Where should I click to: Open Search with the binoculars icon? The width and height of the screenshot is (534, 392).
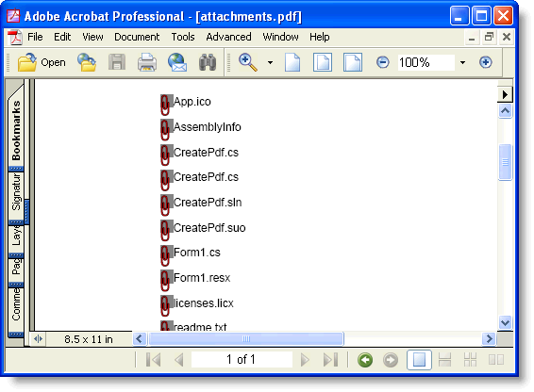(208, 62)
